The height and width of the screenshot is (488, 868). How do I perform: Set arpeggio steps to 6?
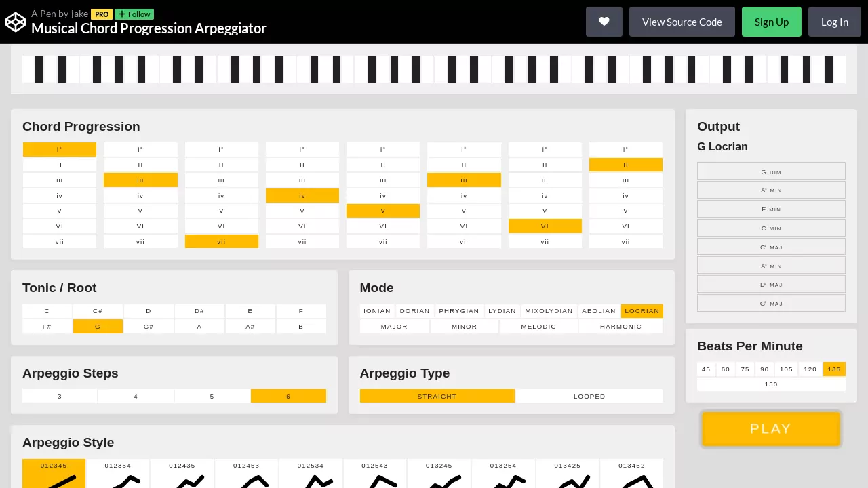click(288, 396)
